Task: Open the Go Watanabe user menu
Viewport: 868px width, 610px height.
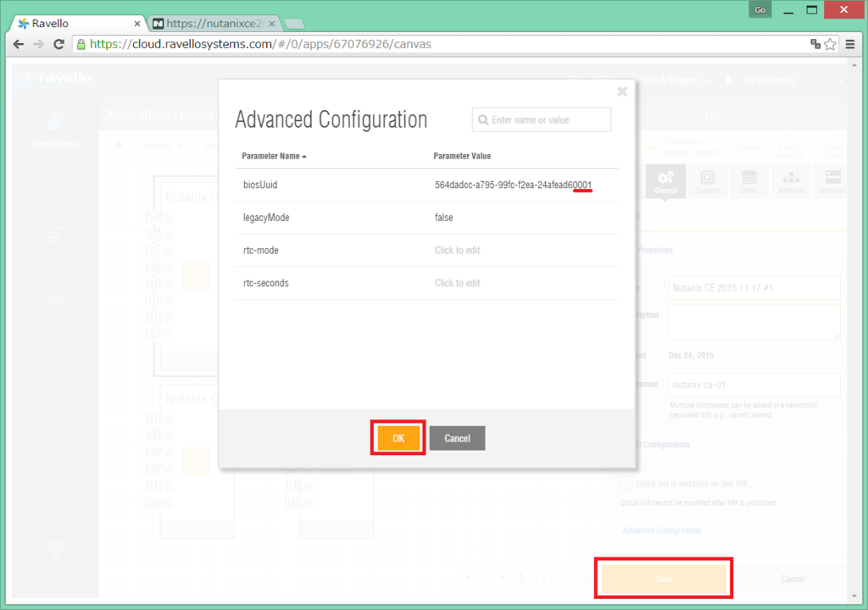Action: coord(768,80)
